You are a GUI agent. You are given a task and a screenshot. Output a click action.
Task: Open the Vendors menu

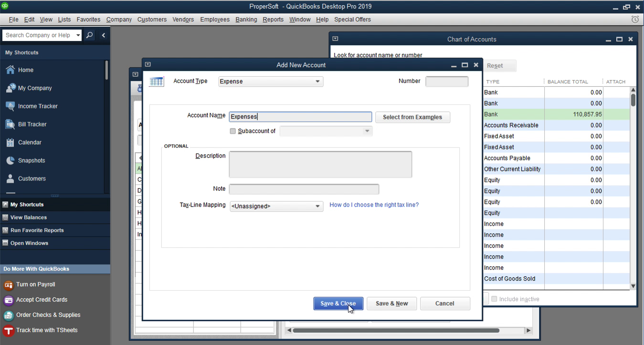[x=183, y=20]
